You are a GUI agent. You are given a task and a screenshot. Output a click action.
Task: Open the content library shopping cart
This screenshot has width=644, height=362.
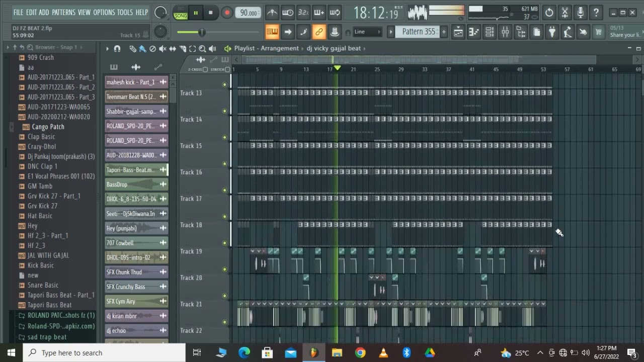pos(599,32)
